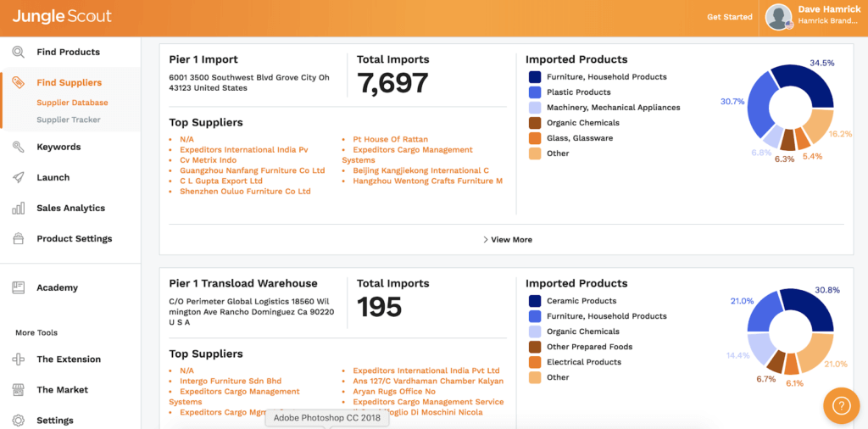Expand View More under Pier 1 Import
Screen dimensions: 868x429
(507, 240)
